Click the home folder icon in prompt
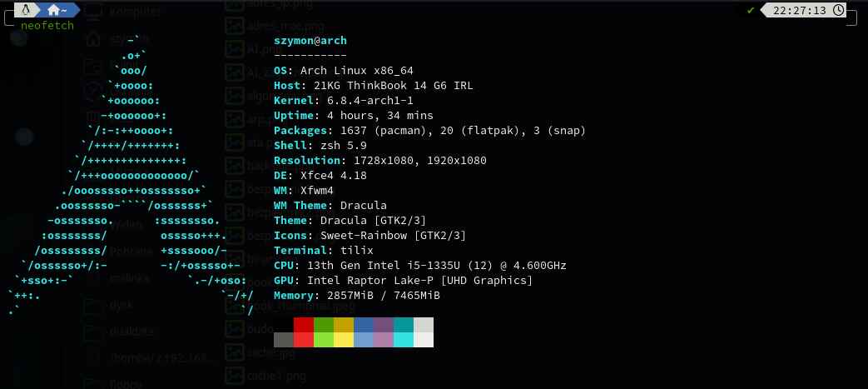The width and height of the screenshot is (868, 389). coord(55,10)
